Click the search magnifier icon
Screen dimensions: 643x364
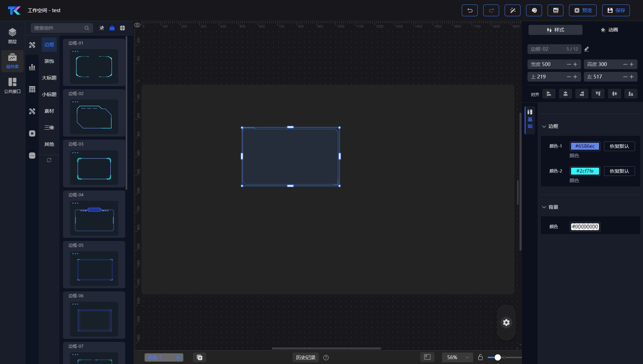click(x=87, y=28)
